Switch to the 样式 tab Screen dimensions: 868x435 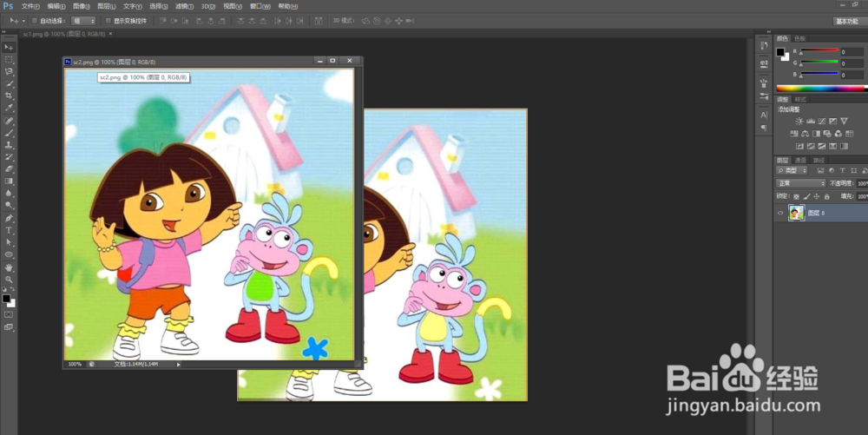coord(800,100)
